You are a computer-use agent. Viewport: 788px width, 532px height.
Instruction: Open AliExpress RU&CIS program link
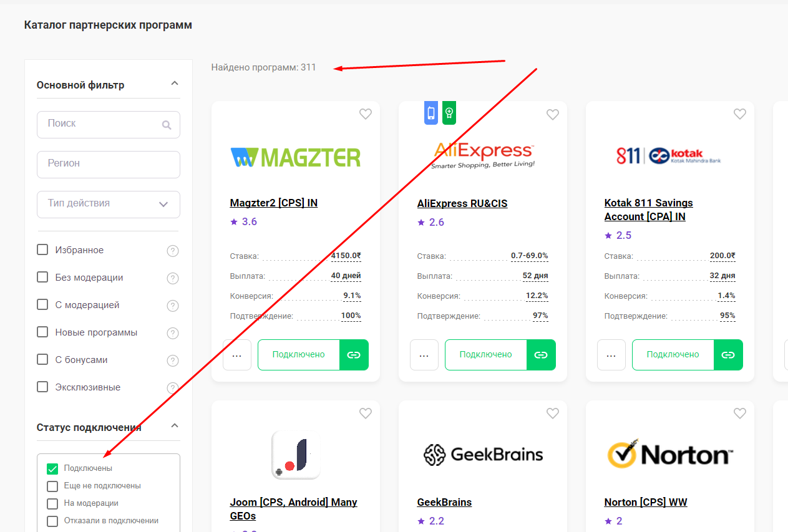(462, 203)
